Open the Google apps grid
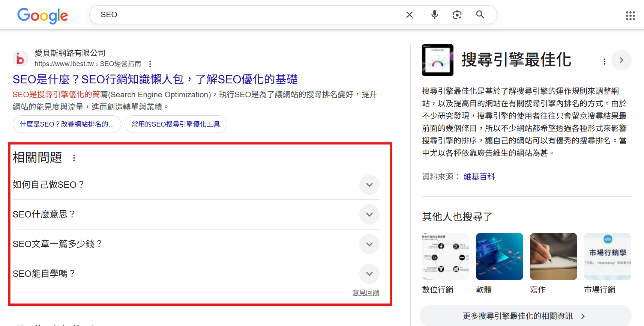This screenshot has height=326, width=644. (630, 15)
